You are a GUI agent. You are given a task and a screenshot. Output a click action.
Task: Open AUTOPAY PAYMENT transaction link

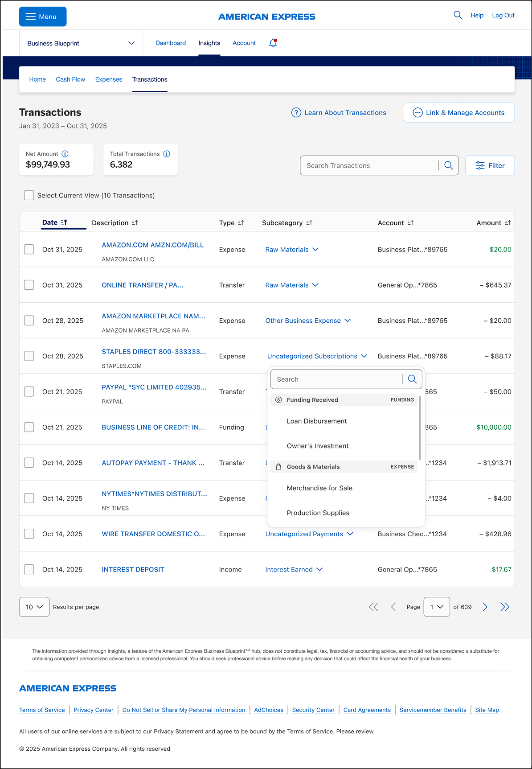coord(153,463)
